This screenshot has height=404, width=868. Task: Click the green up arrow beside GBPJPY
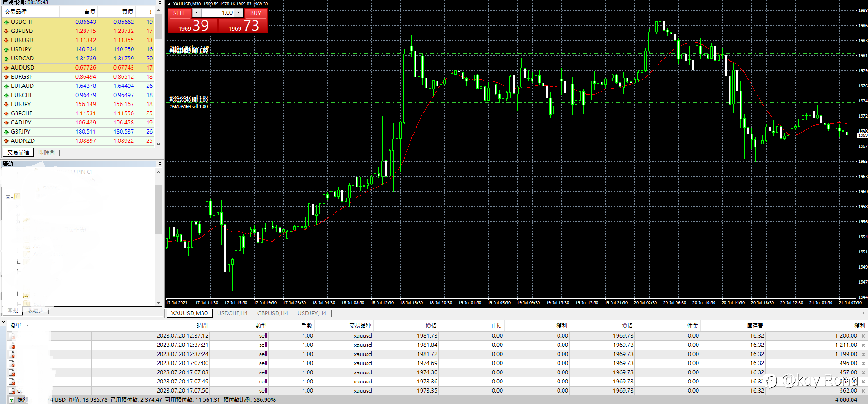pos(6,132)
